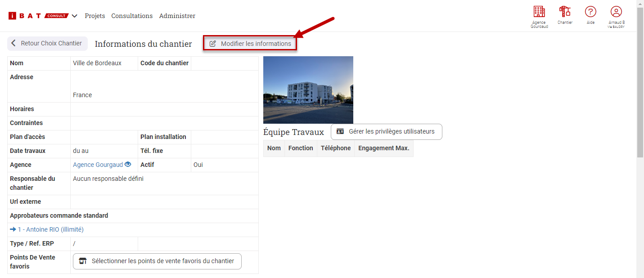The width and height of the screenshot is (644, 278).
Task: Click the Plan d'accès label
Action: [x=27, y=137]
